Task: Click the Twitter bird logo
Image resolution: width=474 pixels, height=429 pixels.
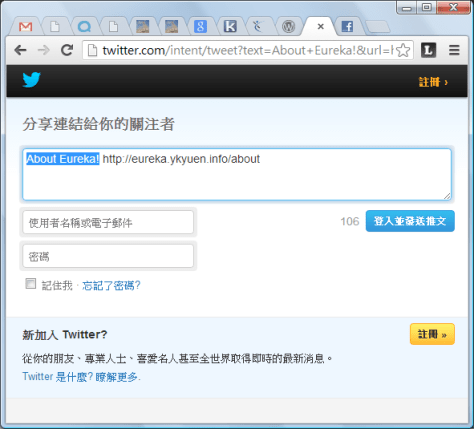Action: click(31, 80)
